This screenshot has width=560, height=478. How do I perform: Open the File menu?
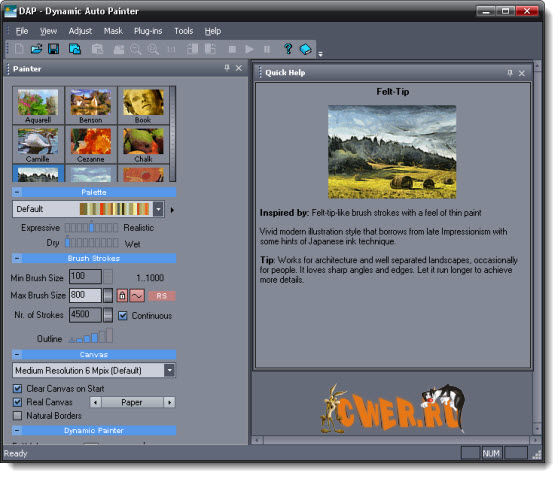pos(21,31)
